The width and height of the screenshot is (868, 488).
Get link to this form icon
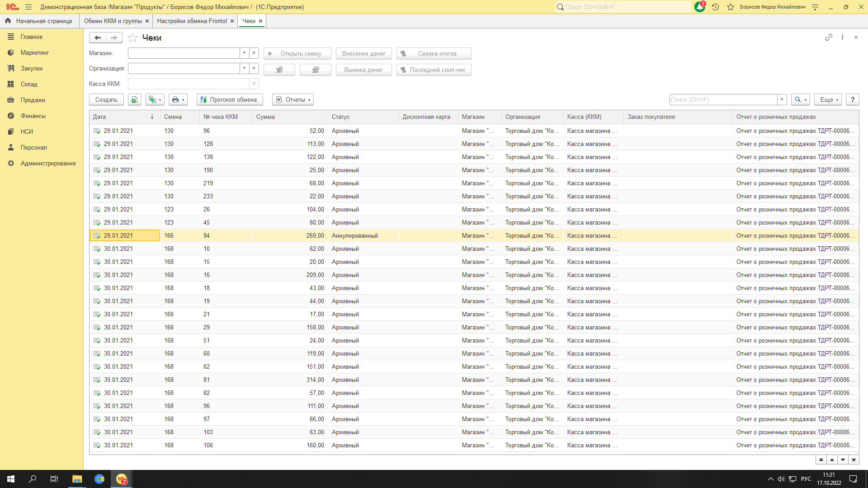pyautogui.click(x=829, y=38)
